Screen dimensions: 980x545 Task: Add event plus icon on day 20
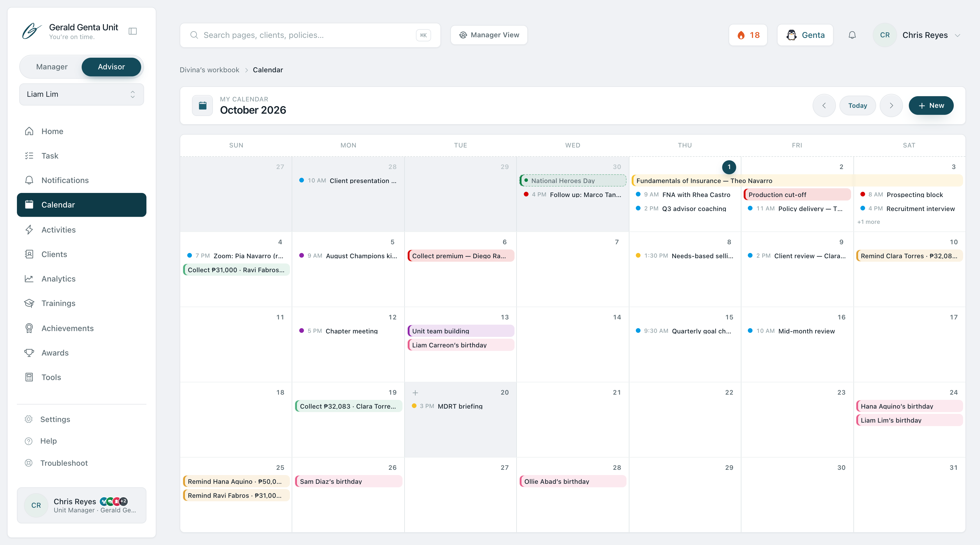click(415, 393)
